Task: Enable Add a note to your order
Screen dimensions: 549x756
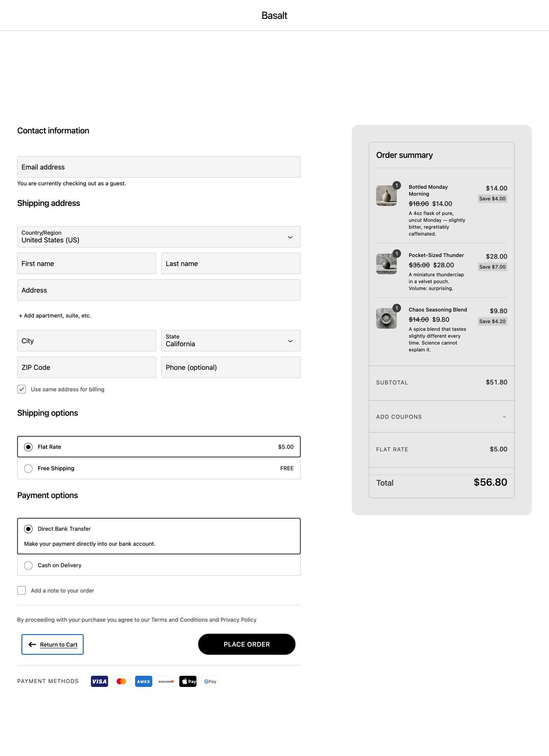Action: click(21, 590)
